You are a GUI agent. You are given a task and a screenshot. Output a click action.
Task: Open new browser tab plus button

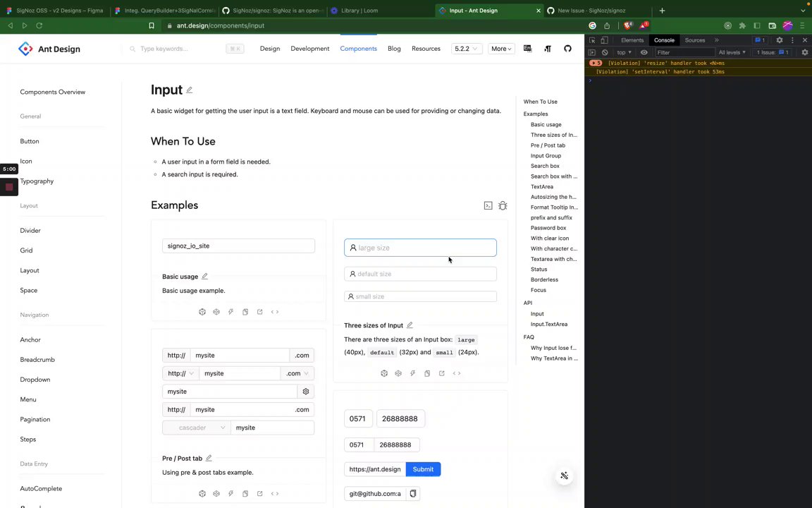tap(662, 11)
